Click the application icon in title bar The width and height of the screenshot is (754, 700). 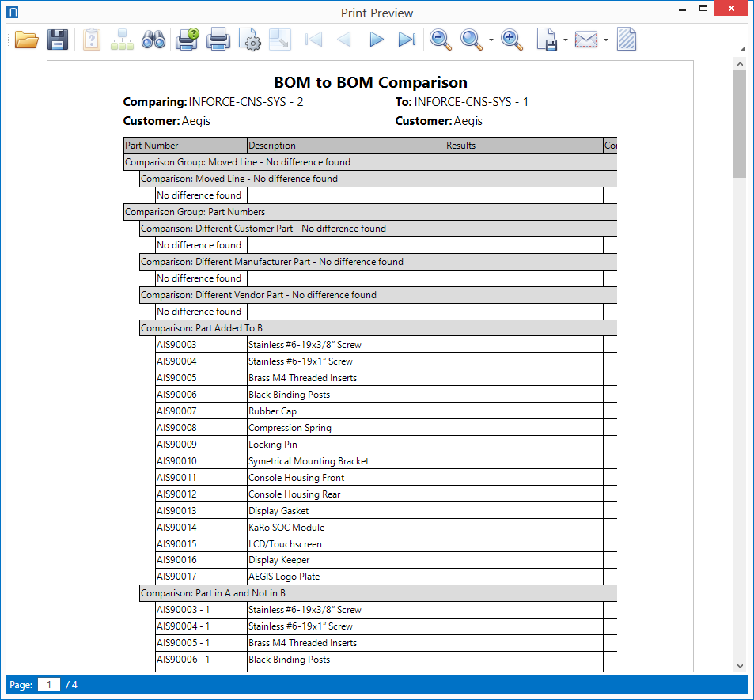point(11,12)
